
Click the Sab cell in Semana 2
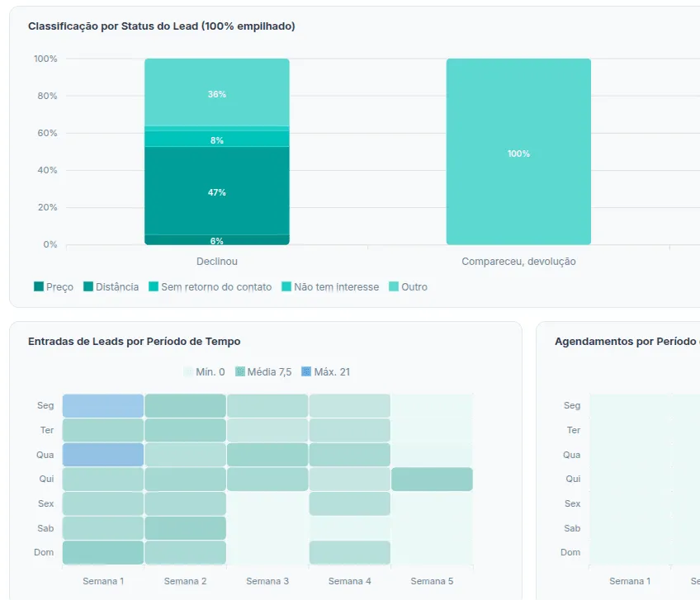tap(185, 528)
